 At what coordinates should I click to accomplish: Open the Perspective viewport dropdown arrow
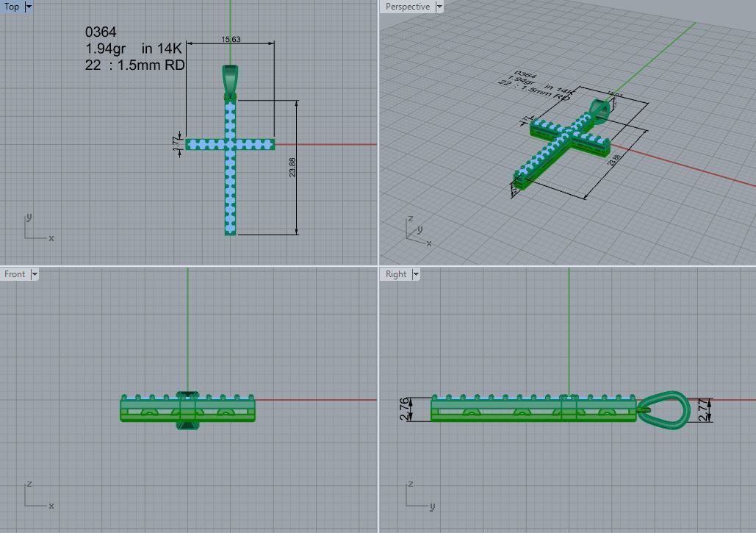coord(439,7)
